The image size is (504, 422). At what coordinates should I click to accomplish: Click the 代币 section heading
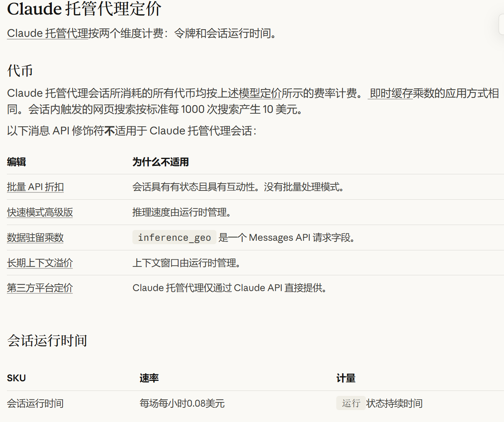click(20, 71)
